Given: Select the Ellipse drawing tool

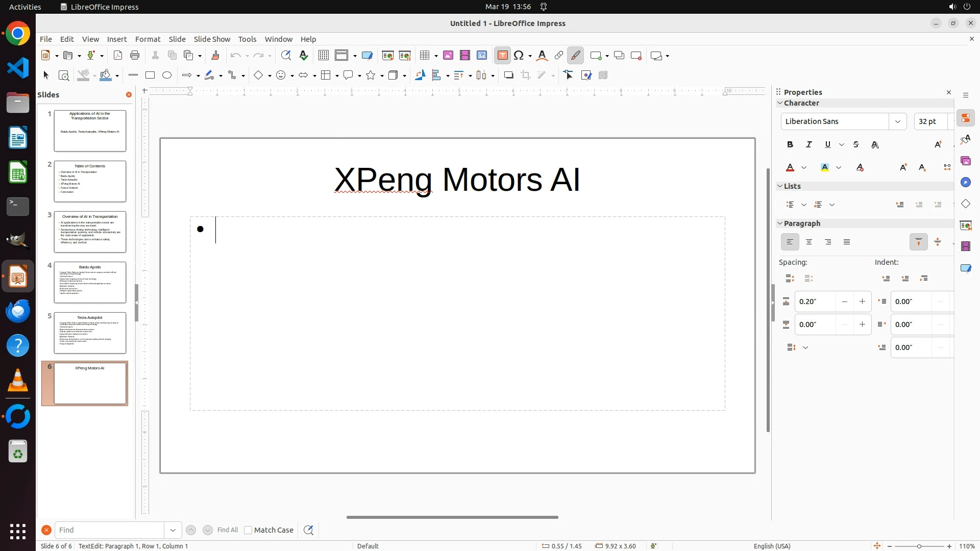Looking at the screenshot, I should [x=167, y=76].
